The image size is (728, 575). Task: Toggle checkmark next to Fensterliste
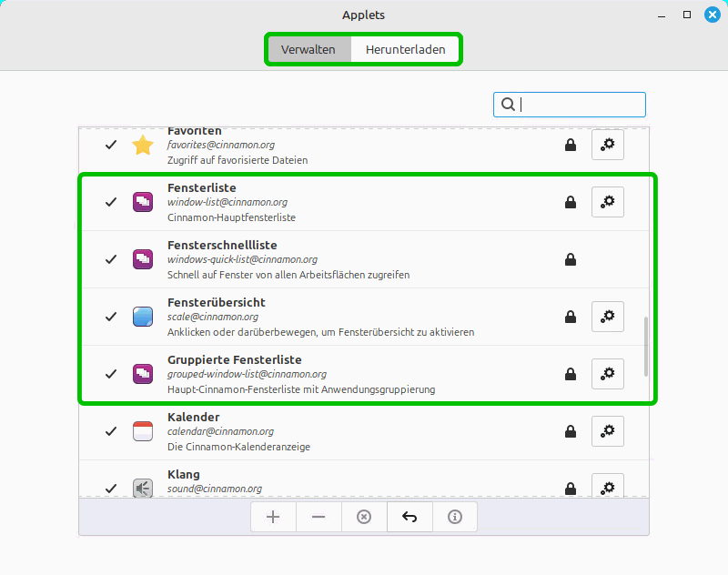click(111, 202)
